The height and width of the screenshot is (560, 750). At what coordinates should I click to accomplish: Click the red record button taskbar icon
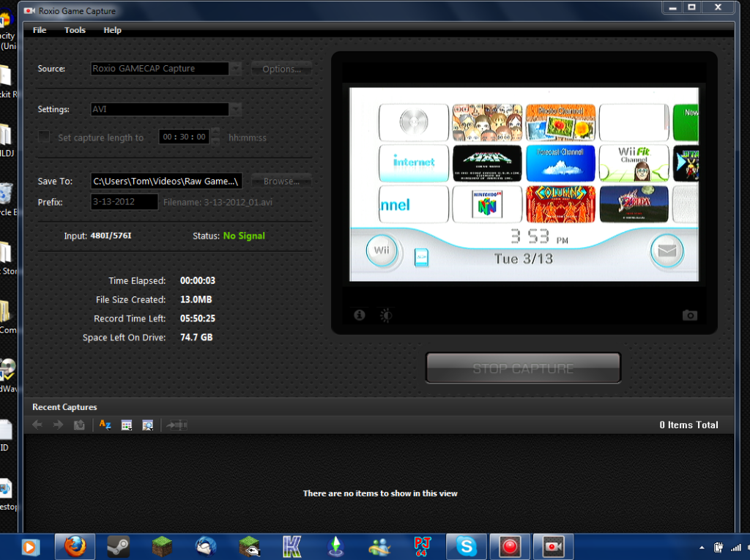pos(510,547)
